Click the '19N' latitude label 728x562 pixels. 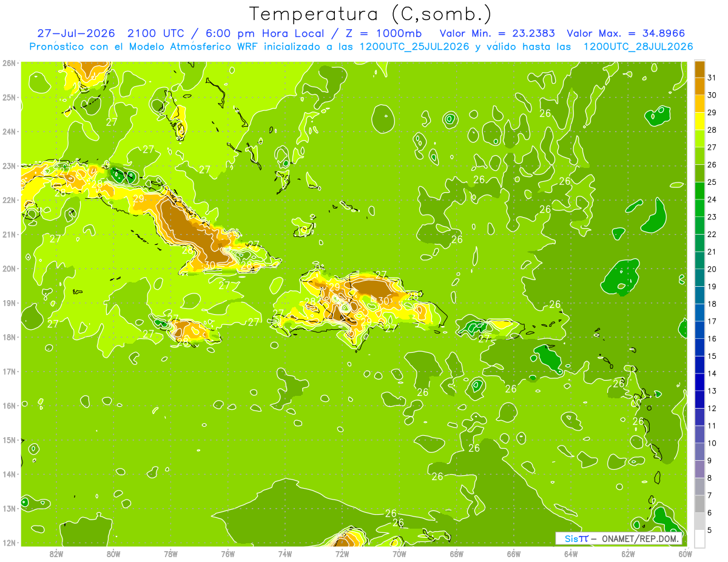coord(10,303)
